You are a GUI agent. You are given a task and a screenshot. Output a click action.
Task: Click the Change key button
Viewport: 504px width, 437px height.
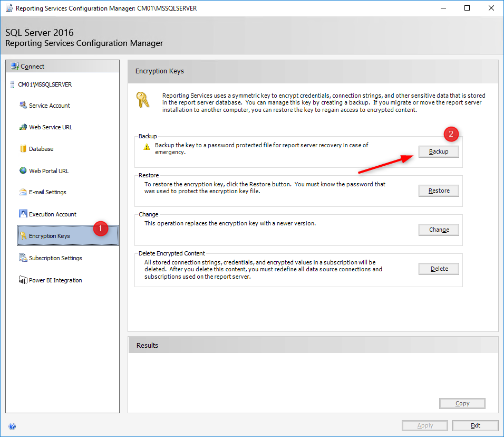[x=439, y=230]
